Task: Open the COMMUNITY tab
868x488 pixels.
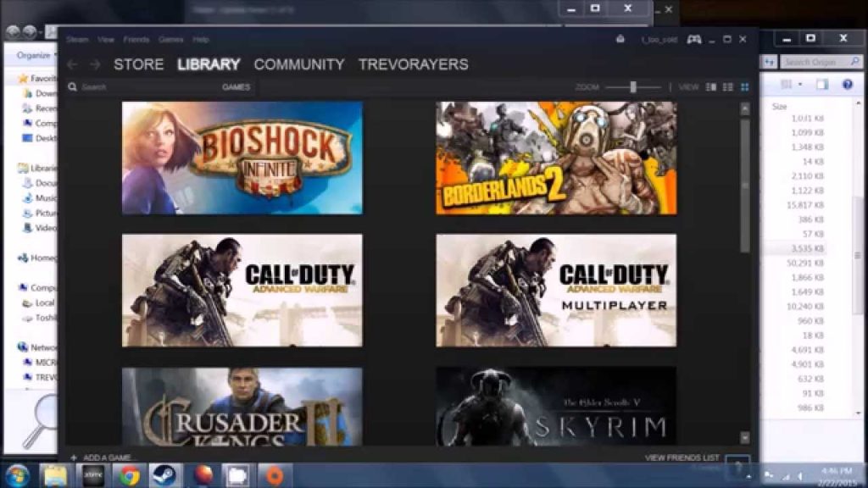Action: (298, 64)
